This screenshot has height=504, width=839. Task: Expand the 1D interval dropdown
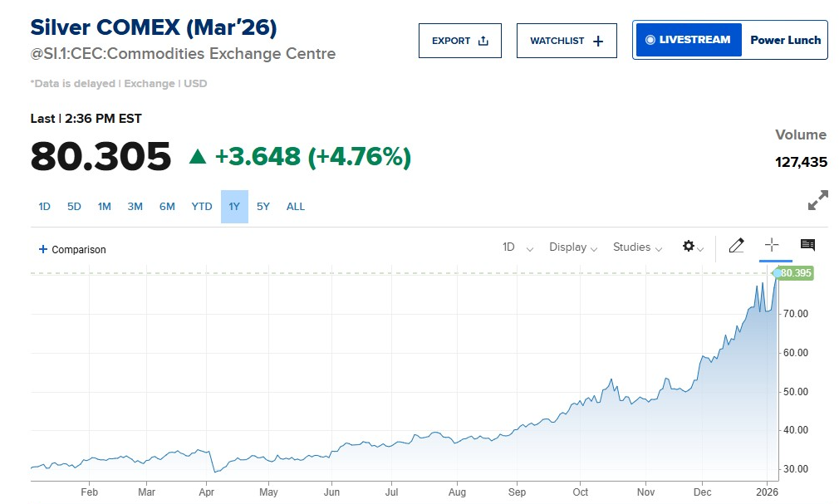[x=518, y=247]
